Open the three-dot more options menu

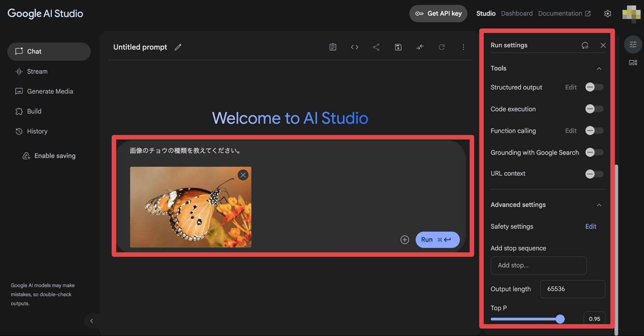[x=463, y=47]
